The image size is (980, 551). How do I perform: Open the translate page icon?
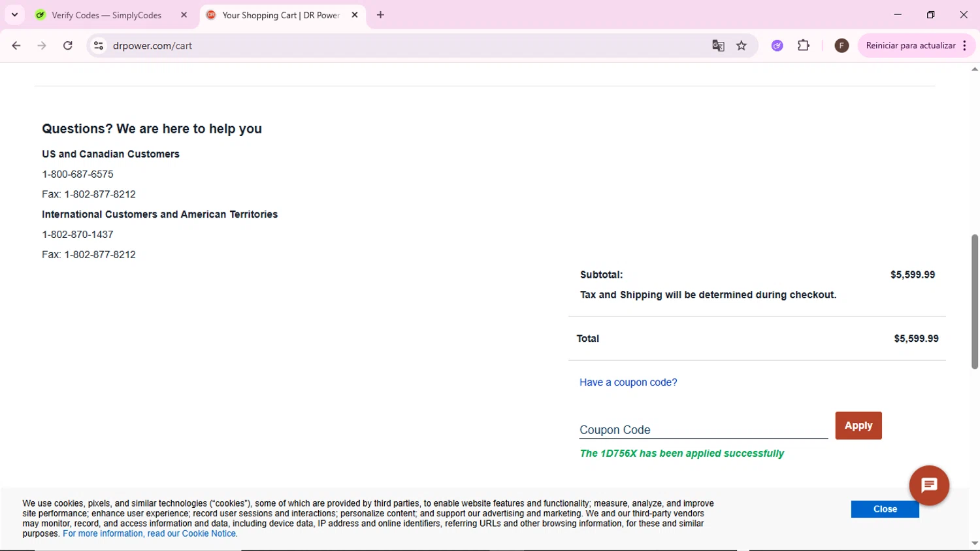coord(718,46)
